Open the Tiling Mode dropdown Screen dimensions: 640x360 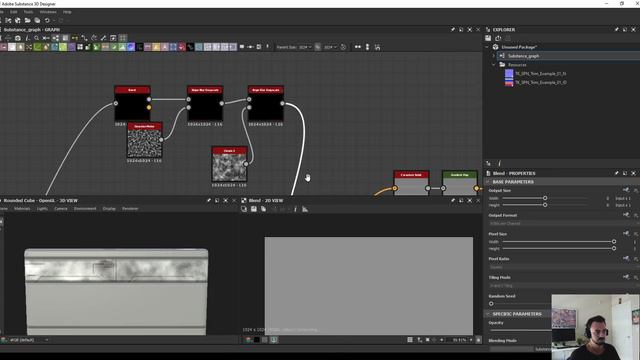click(x=564, y=286)
